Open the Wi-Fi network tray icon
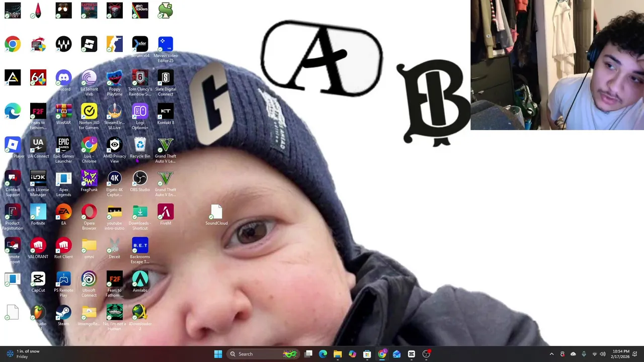Image resolution: width=644 pixels, height=362 pixels. pyautogui.click(x=594, y=354)
